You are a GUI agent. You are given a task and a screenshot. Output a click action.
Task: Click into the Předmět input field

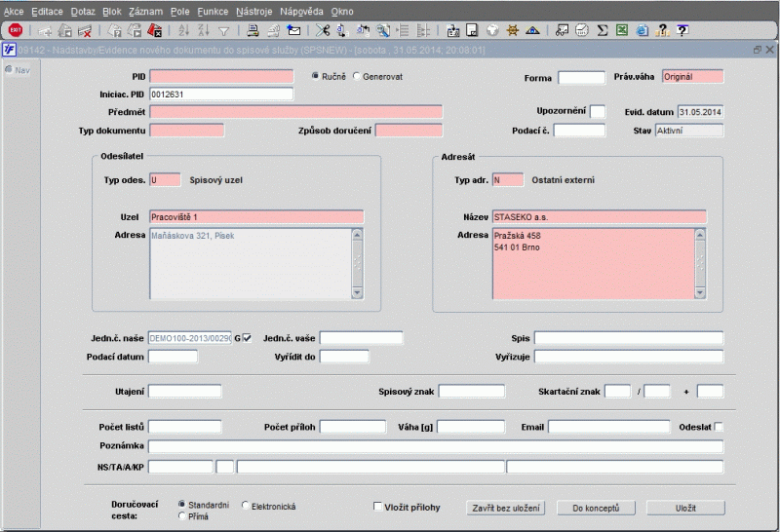click(x=295, y=112)
